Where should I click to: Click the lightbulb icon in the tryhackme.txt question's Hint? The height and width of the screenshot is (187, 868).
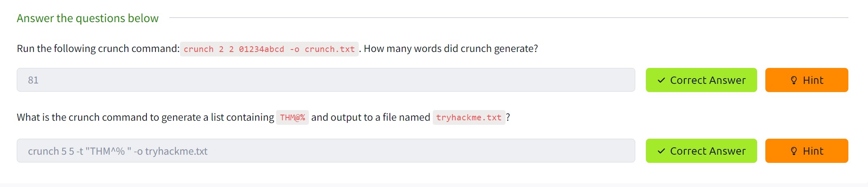click(794, 151)
